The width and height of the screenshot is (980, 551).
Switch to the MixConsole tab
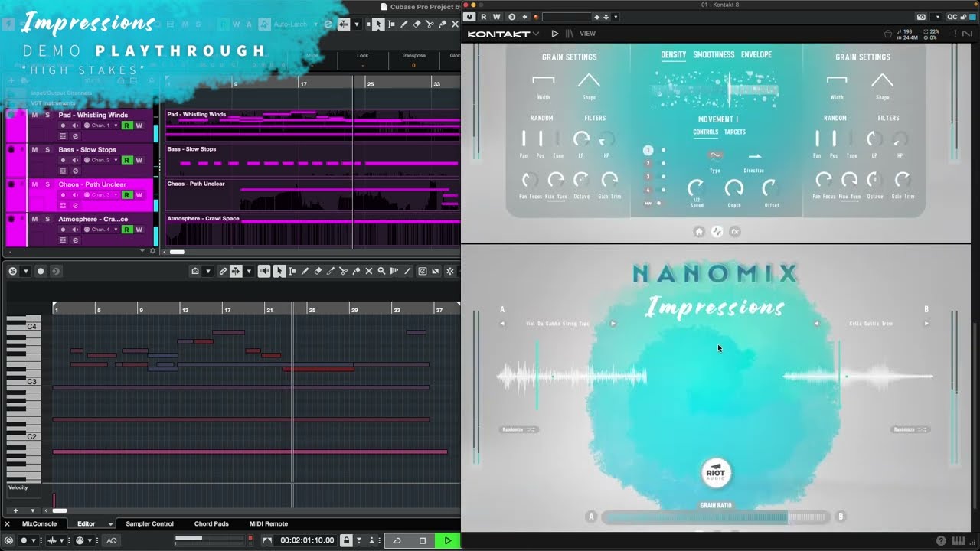[x=39, y=524]
